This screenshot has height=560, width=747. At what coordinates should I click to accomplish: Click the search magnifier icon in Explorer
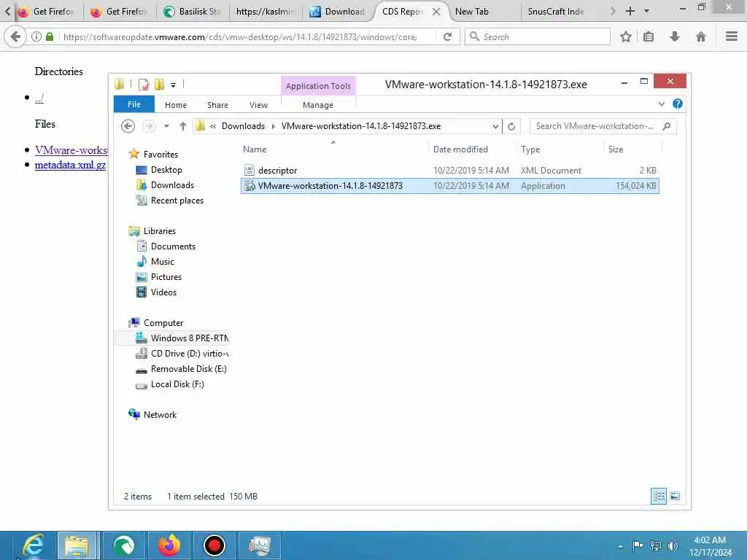667,126
